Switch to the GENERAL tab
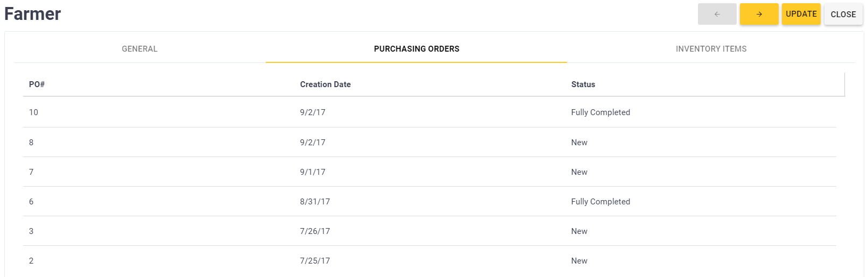The image size is (868, 277). (x=139, y=49)
